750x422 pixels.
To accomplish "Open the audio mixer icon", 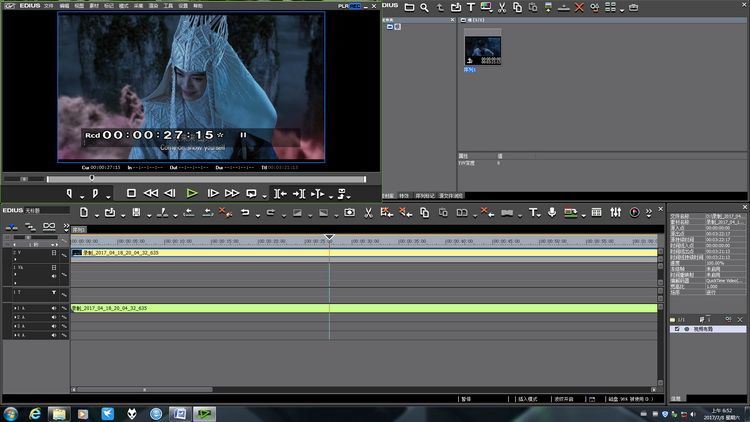I will [616, 212].
